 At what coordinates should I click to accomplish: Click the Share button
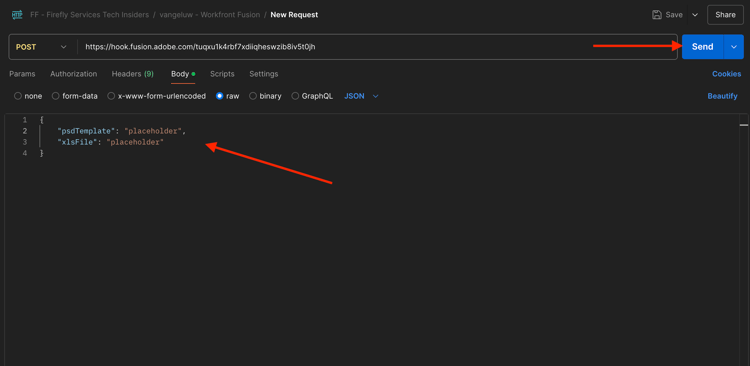(725, 15)
